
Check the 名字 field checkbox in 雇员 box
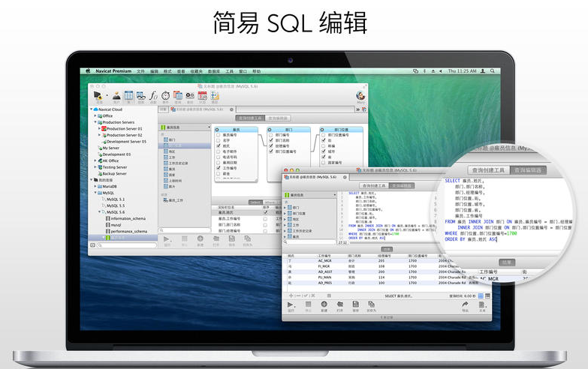(218, 140)
